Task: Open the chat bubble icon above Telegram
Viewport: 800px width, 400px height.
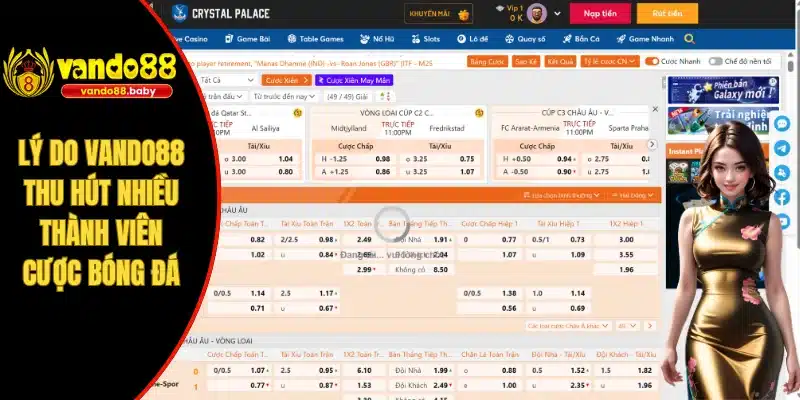Action: [782, 123]
